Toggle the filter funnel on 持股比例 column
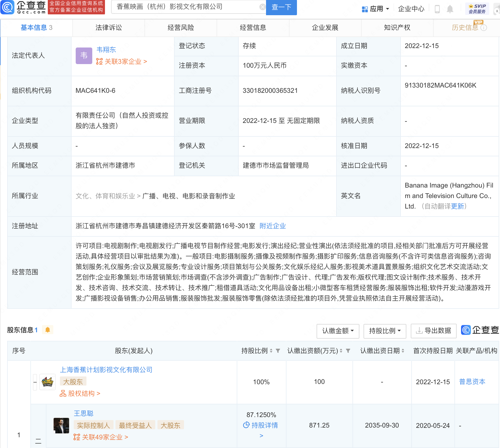This screenshot has height=448, width=500. [278, 351]
